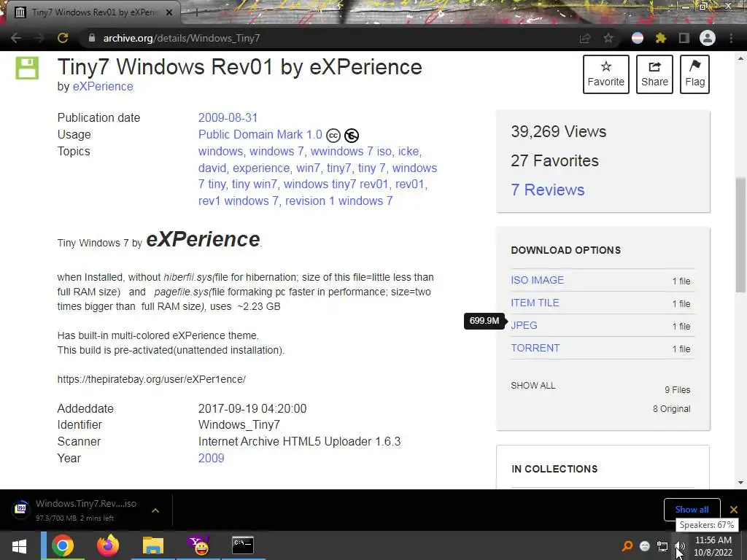This screenshot has width=747, height=560.
Task: Share this page from the address bar
Action: point(585,39)
